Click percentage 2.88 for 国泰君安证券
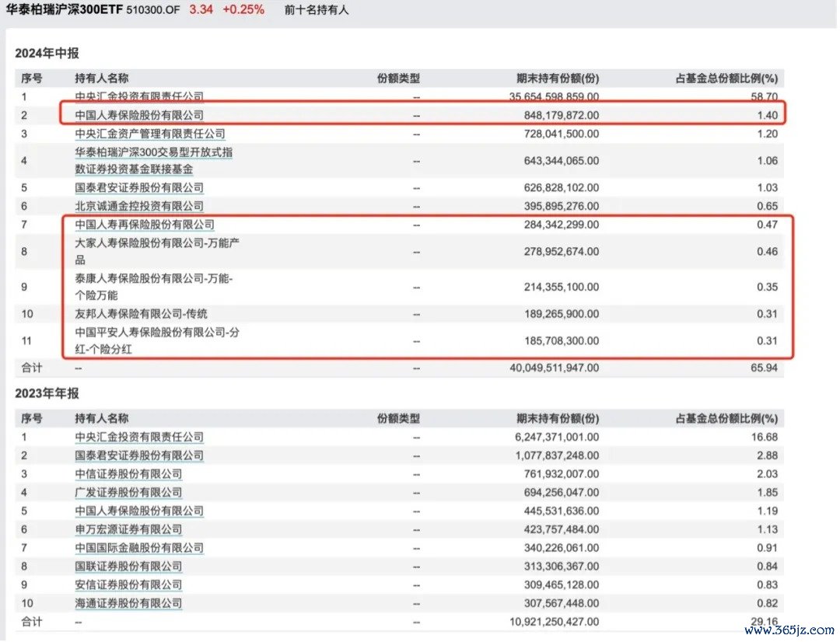The image size is (840, 642). [x=768, y=455]
